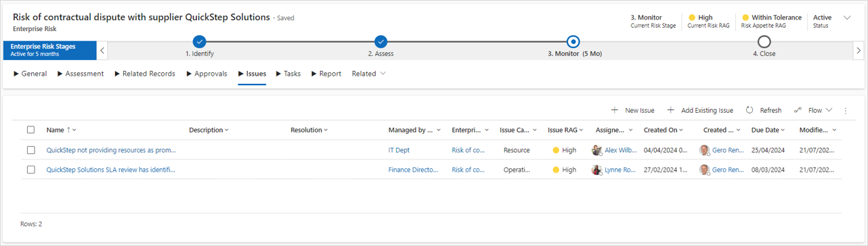Switch to the Tasks tab
Screen dimensions: 868x246
point(288,74)
